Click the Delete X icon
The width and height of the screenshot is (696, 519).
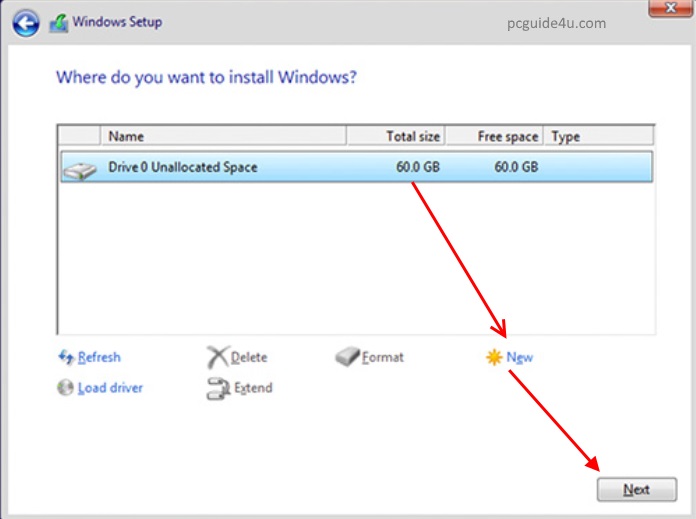(x=217, y=357)
